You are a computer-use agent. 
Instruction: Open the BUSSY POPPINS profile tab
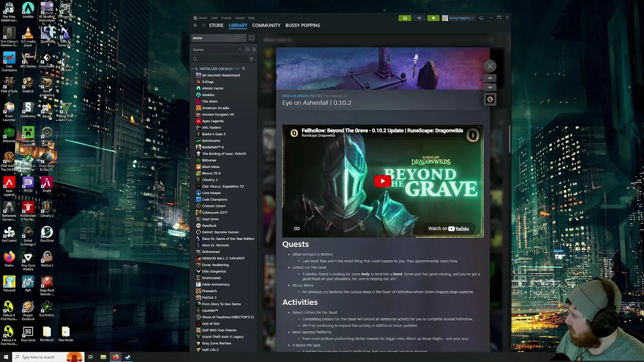(x=303, y=25)
